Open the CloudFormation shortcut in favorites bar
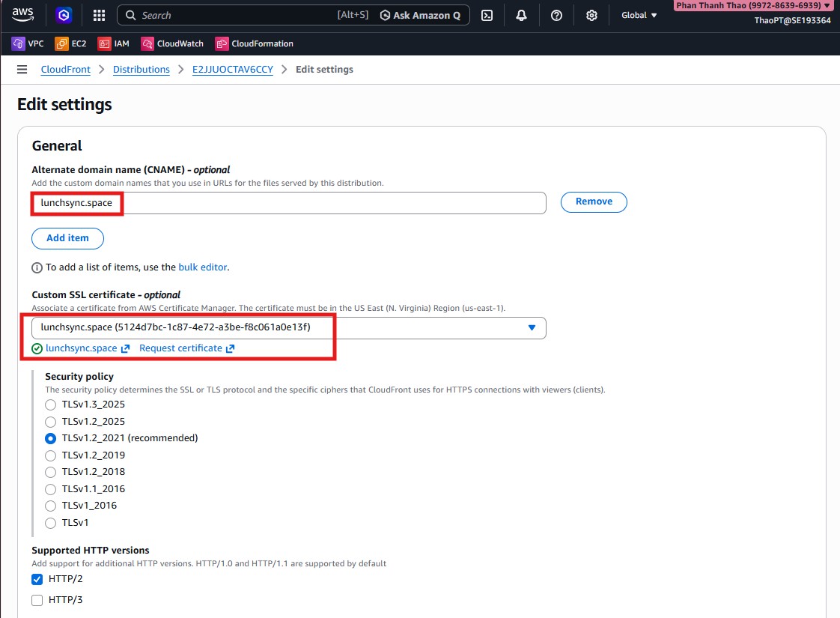This screenshot has width=840, height=618. tap(254, 43)
